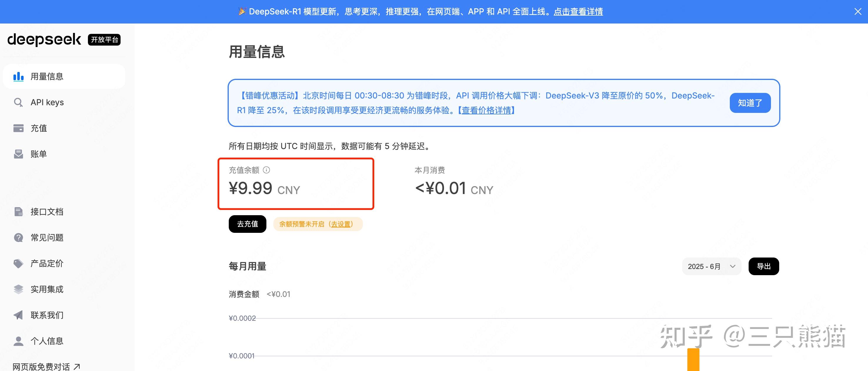This screenshot has height=371, width=868.
Task: Enable balance alert via 去设置 link
Action: coord(341,224)
